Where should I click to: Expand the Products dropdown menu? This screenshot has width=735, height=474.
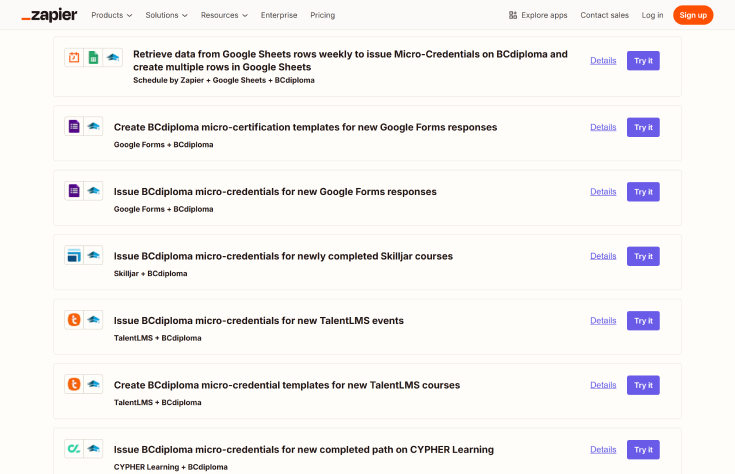[112, 15]
